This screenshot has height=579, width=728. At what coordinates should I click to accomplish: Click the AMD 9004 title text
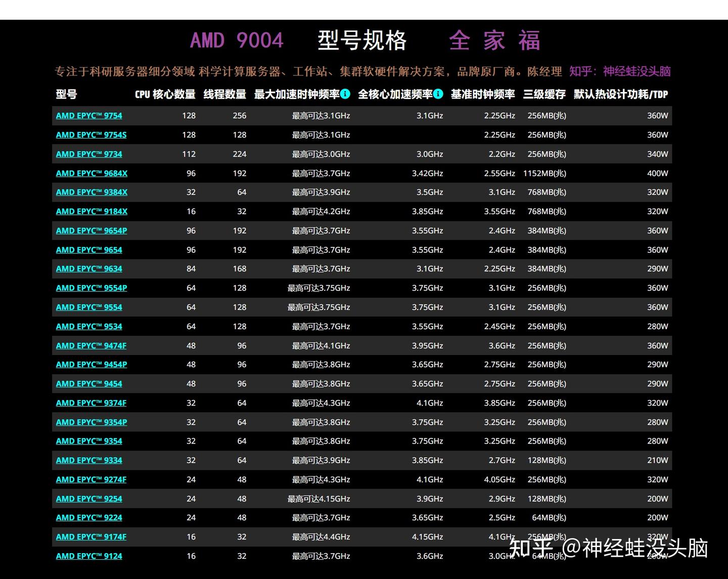click(x=237, y=40)
